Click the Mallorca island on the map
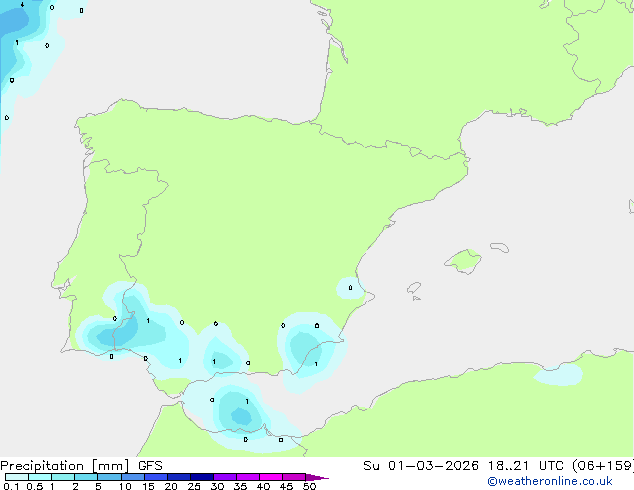 463,261
